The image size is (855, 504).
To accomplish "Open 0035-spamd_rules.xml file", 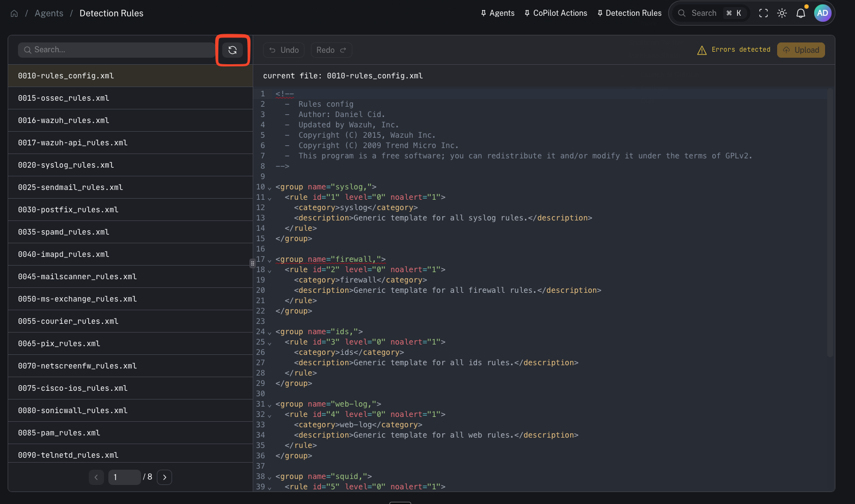I will pyautogui.click(x=130, y=232).
